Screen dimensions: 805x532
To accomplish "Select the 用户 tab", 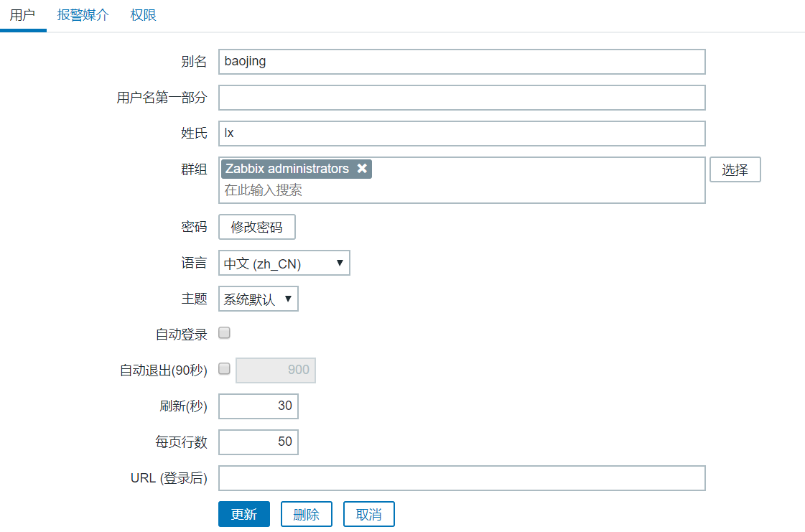I will coord(22,15).
